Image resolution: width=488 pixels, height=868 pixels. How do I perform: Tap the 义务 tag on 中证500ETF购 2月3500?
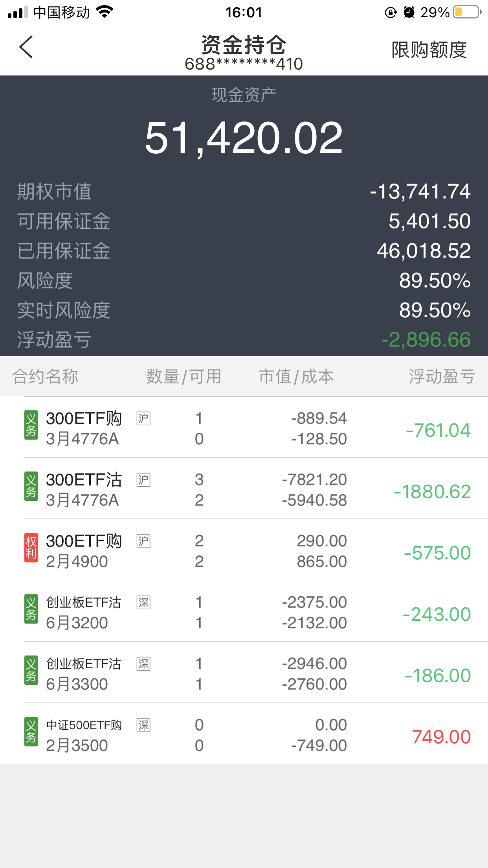[x=31, y=732]
